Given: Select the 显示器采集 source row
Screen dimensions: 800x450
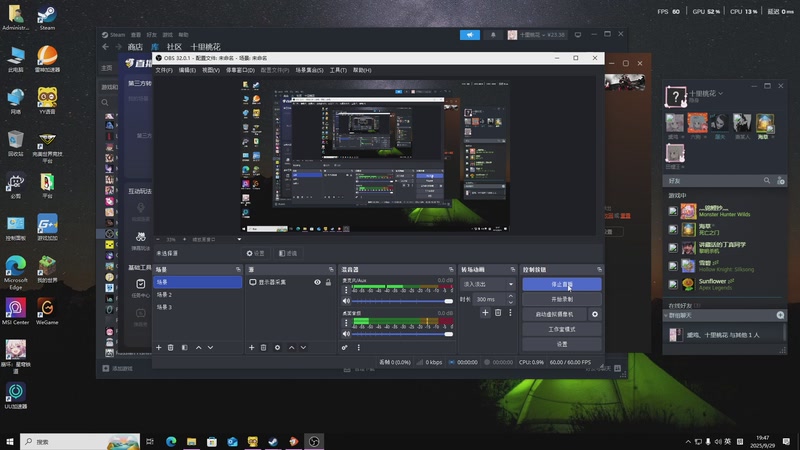Looking at the screenshot, I should 290,282.
